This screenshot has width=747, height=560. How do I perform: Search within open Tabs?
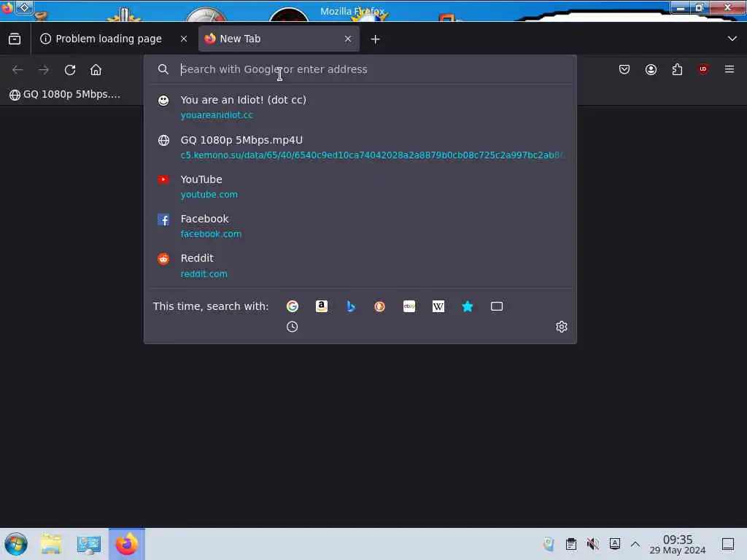click(496, 306)
